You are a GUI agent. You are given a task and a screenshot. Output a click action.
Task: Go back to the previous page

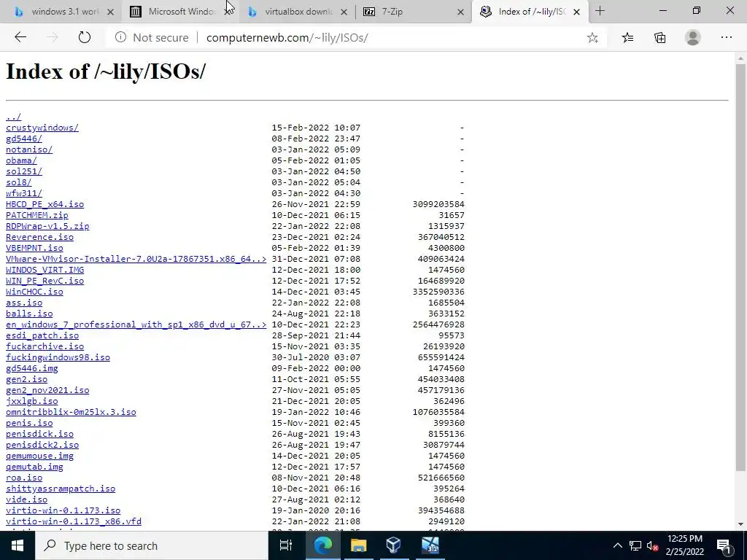coord(20,38)
